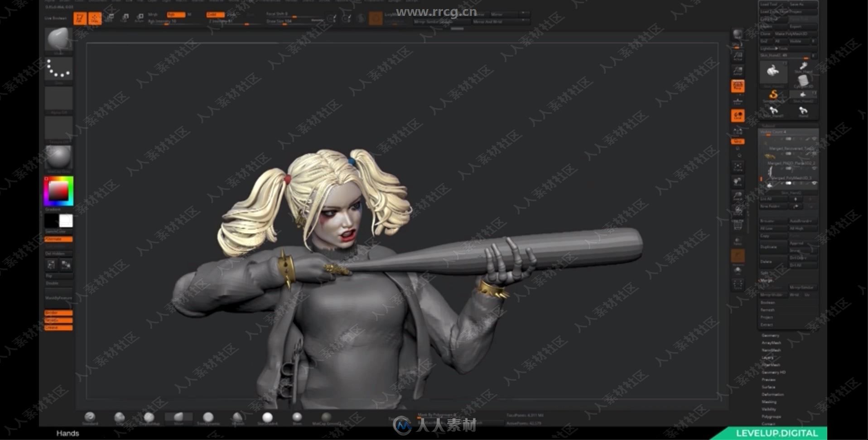868x440 pixels.
Task: Expand the ArrayMesh subpalette
Action: (771, 343)
